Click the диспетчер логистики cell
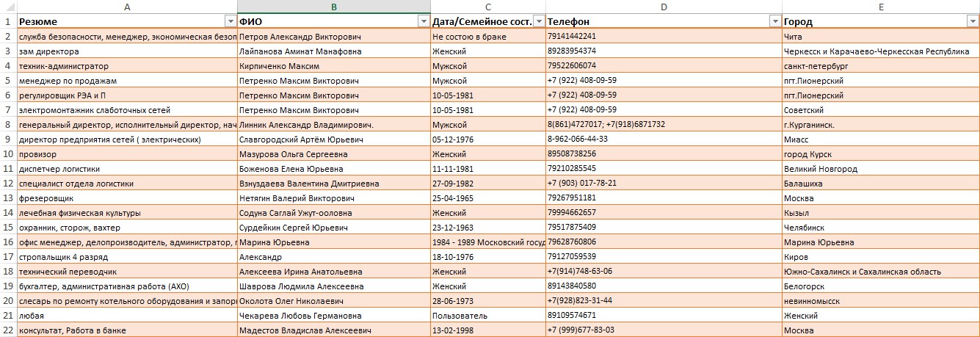Image resolution: width=980 pixels, height=337 pixels. [127, 169]
